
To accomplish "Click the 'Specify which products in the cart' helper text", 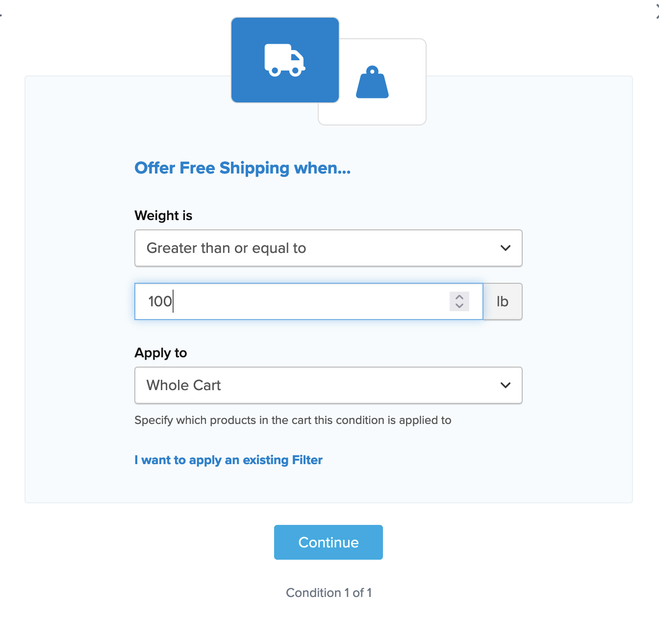I will (x=293, y=420).
